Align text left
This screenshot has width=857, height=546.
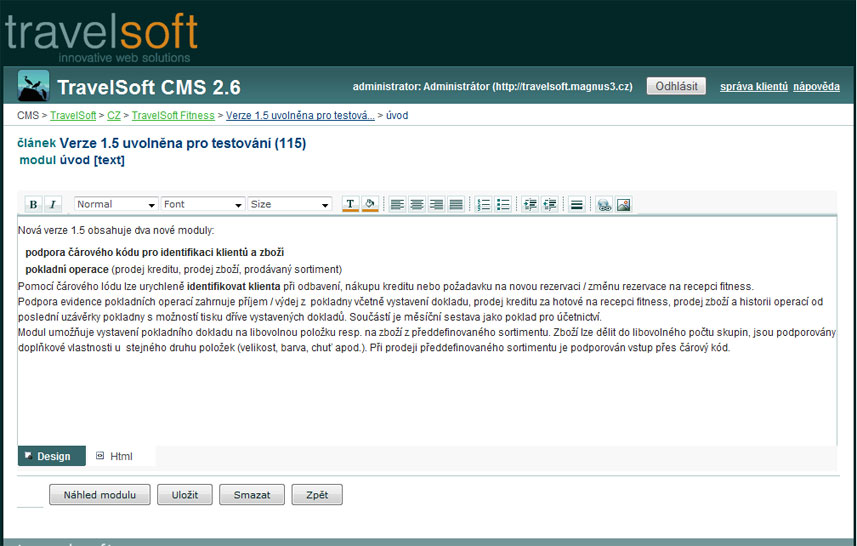pyautogui.click(x=397, y=204)
